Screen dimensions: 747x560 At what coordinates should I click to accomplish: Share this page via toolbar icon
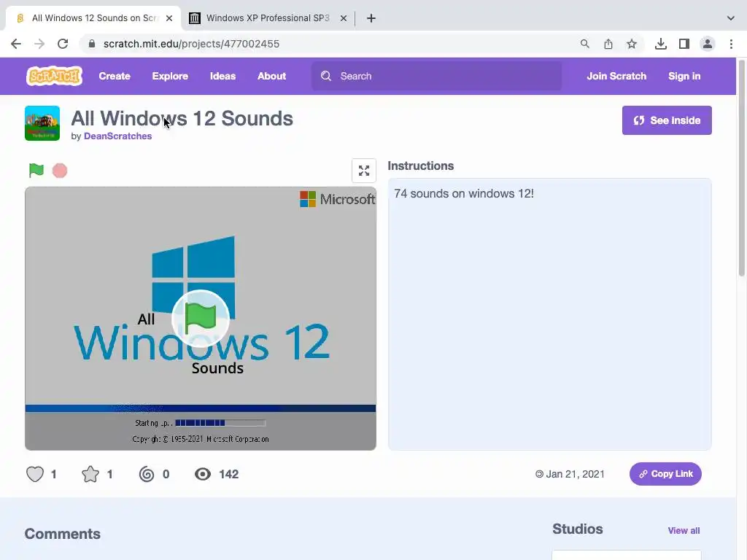point(608,44)
